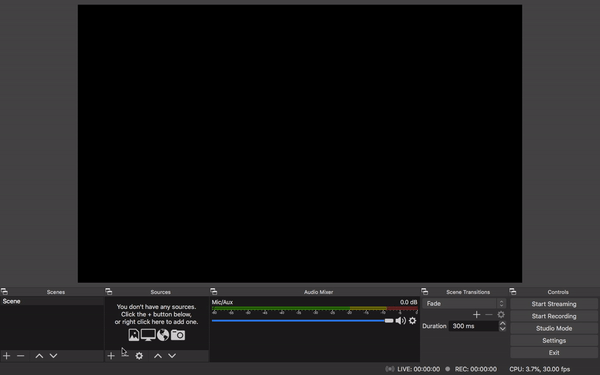Pop out the Scenes dock panel
Screen dimensions: 600x375
(4, 292)
